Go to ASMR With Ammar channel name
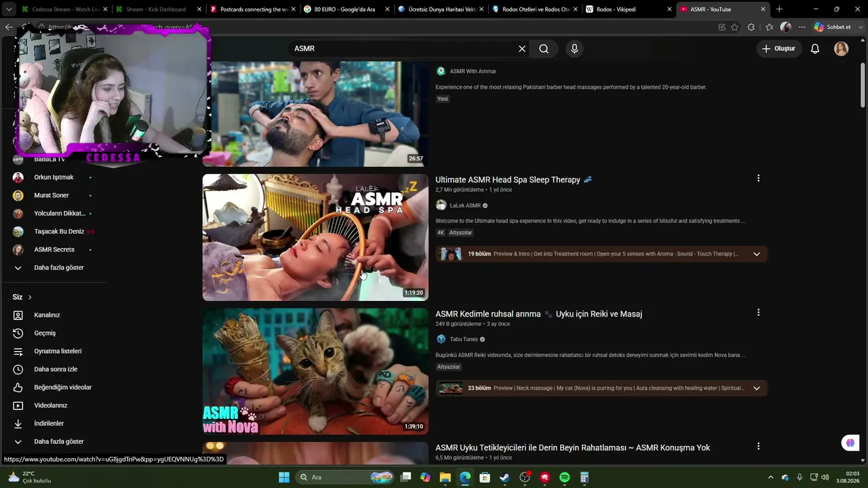868x488 pixels. click(473, 71)
